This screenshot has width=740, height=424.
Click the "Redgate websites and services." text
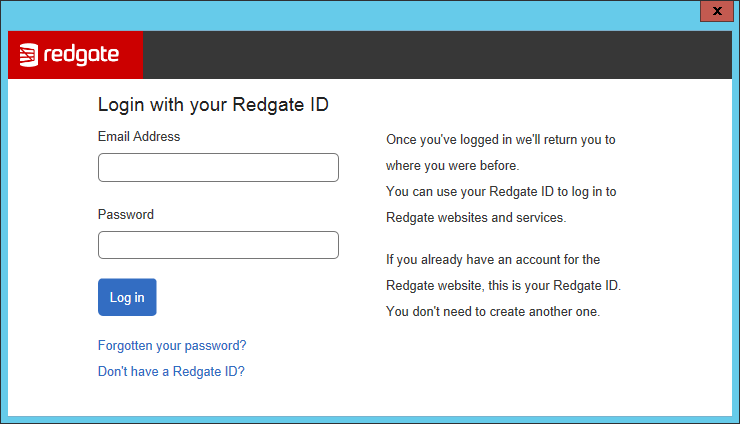[476, 217]
